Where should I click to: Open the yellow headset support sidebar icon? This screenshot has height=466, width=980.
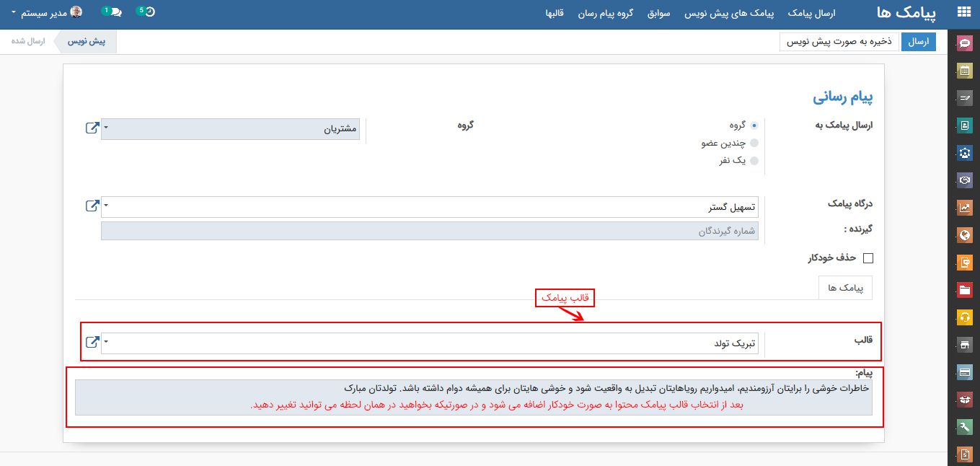pyautogui.click(x=965, y=317)
